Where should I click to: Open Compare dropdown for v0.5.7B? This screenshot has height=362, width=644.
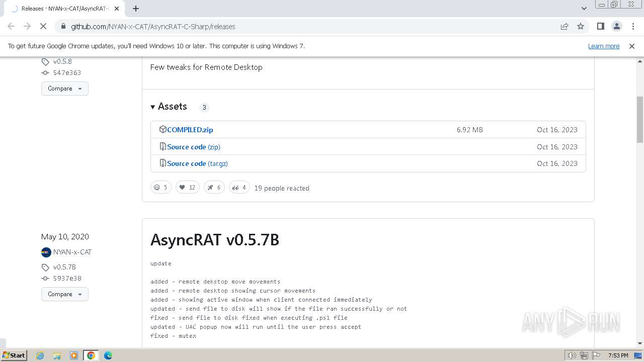[x=65, y=294]
